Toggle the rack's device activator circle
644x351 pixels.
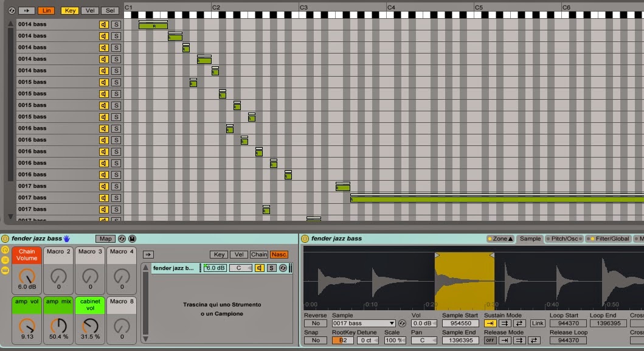coord(5,238)
